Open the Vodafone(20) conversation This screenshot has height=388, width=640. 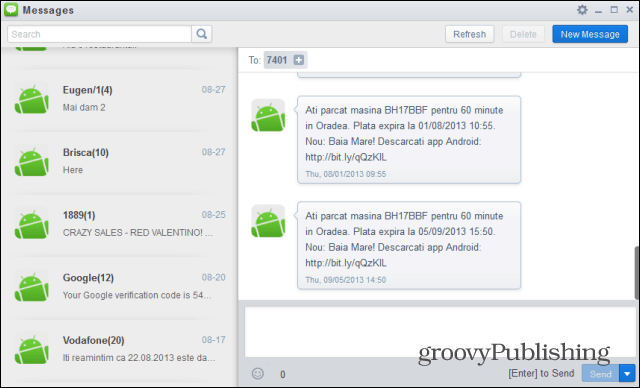point(119,349)
